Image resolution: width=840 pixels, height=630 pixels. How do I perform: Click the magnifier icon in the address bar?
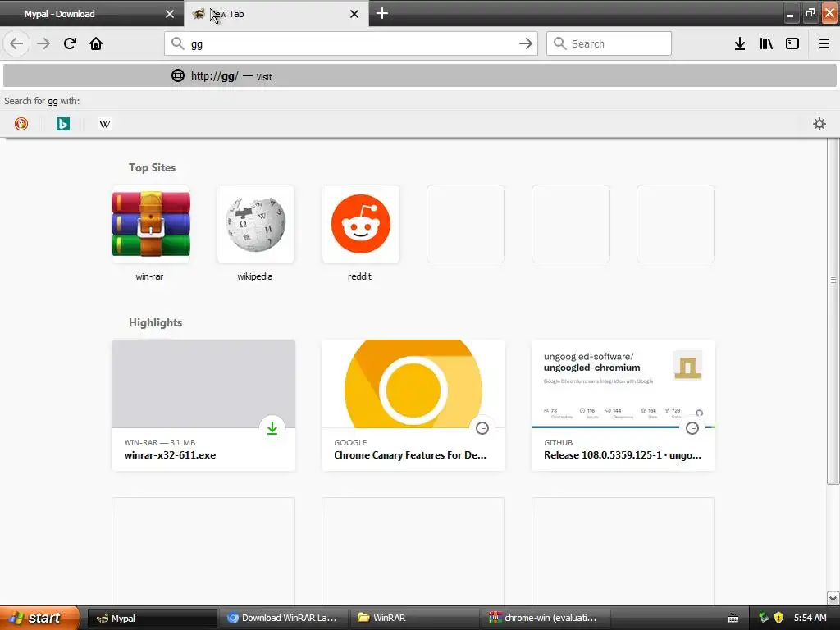(178, 43)
